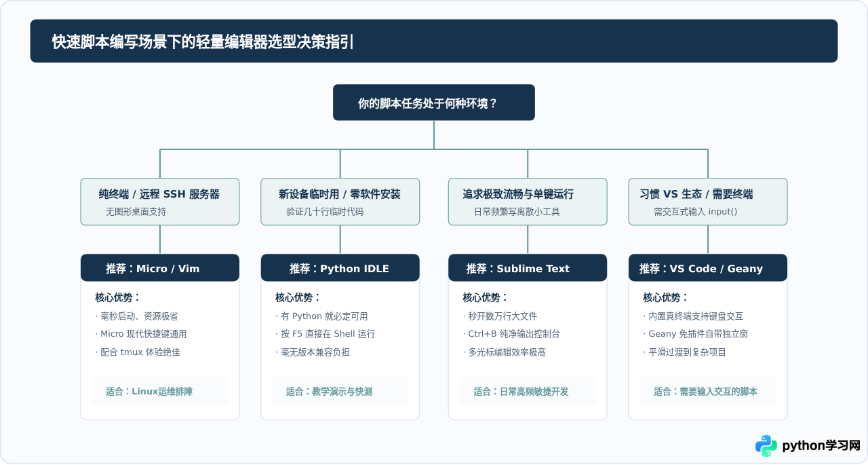Image resolution: width=868 pixels, height=465 pixels.
Task: Select the '纯终端 / 远程 SSH 服务器' box
Action: coord(160,202)
